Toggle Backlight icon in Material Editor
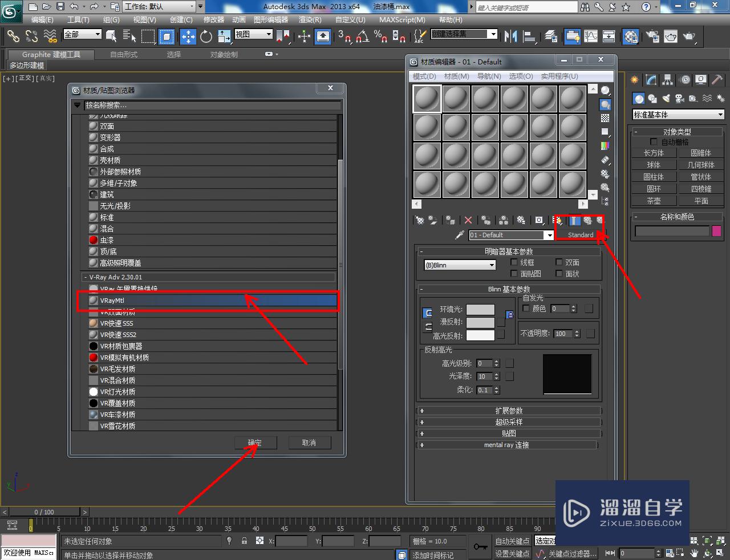This screenshot has width=730, height=560. coord(605,104)
